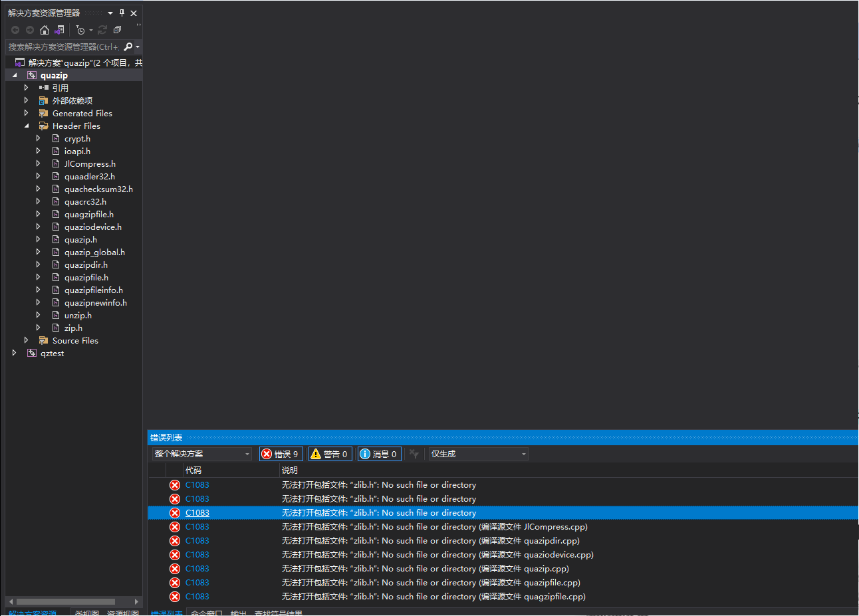
Task: Select JlCompress.h in the tree
Action: tap(90, 163)
